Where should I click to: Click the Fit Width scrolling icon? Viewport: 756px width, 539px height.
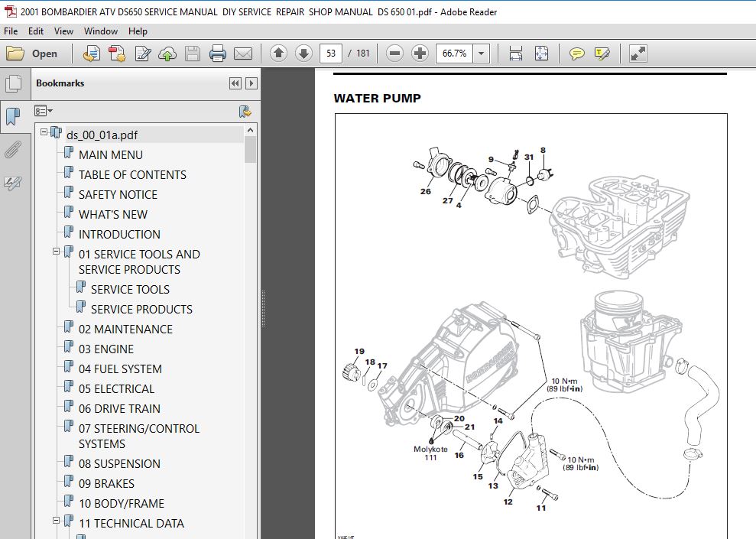(x=515, y=54)
